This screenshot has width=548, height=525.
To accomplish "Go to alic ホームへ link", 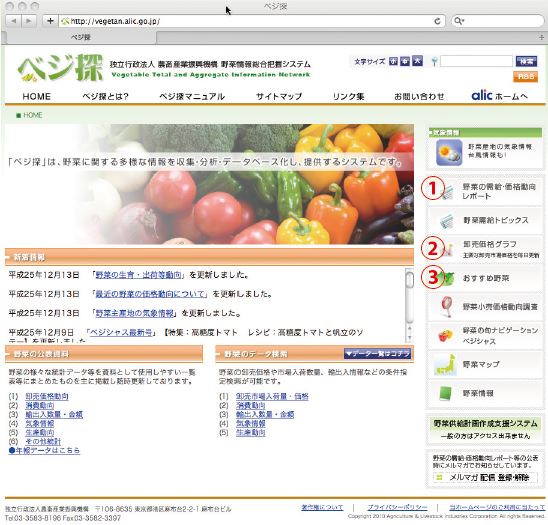I will [x=499, y=95].
